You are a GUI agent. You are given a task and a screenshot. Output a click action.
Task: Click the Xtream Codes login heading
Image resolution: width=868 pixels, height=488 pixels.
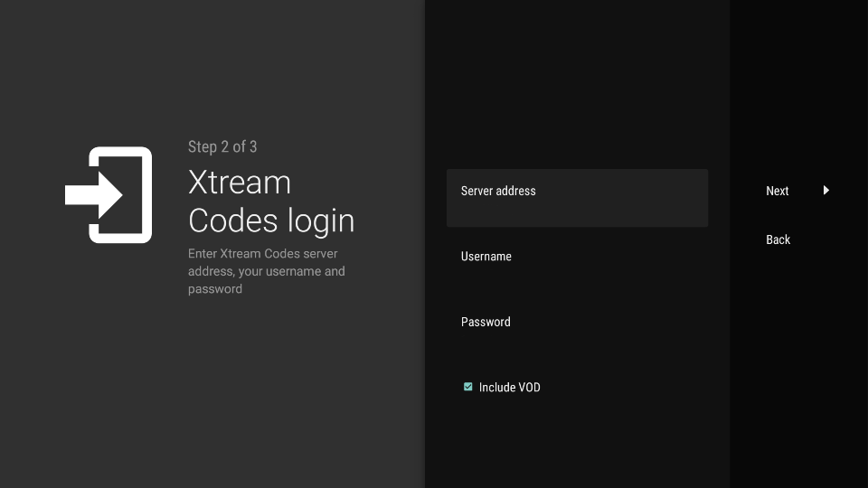click(x=271, y=202)
